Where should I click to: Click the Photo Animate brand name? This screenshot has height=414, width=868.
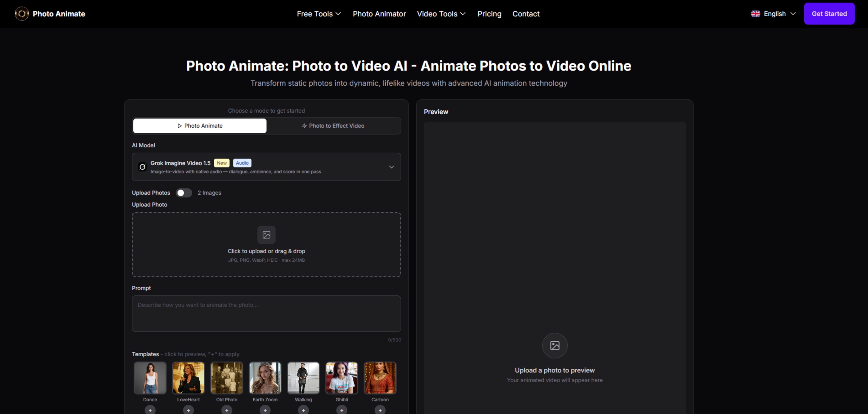coord(59,14)
